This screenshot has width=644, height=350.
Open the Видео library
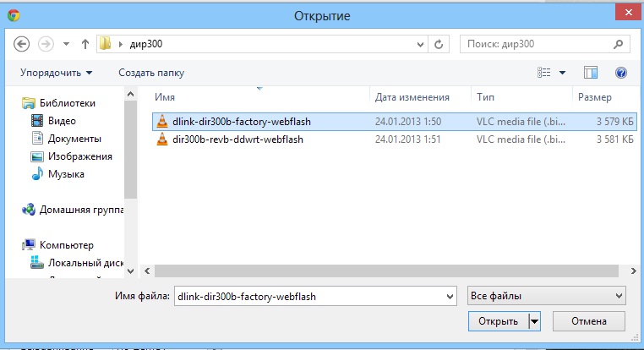pos(62,121)
